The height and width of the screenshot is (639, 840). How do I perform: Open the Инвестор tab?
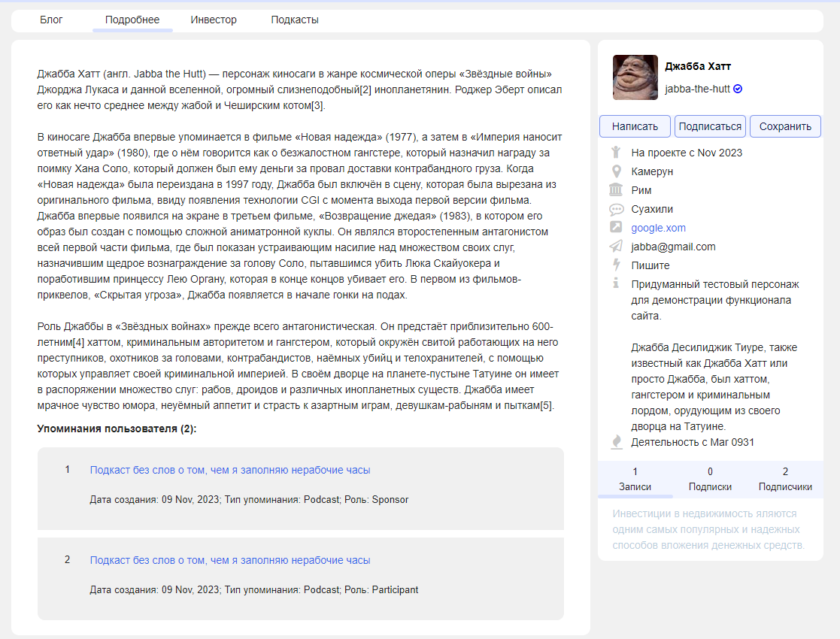pos(214,20)
